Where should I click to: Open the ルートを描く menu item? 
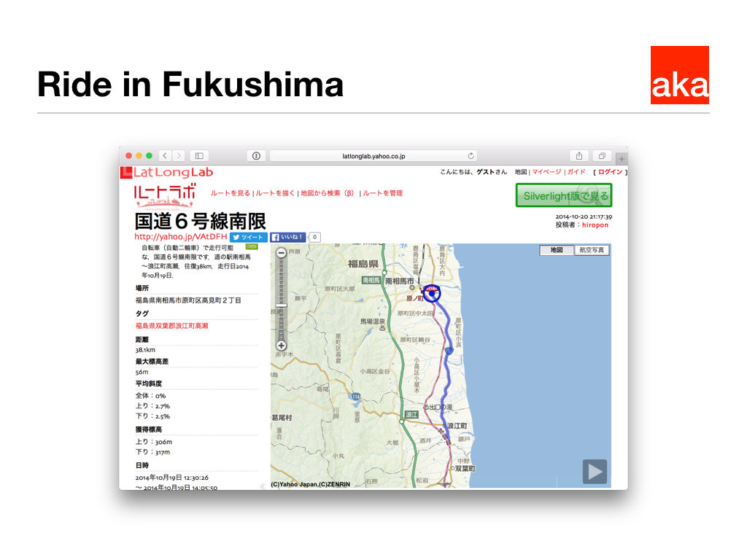click(276, 193)
